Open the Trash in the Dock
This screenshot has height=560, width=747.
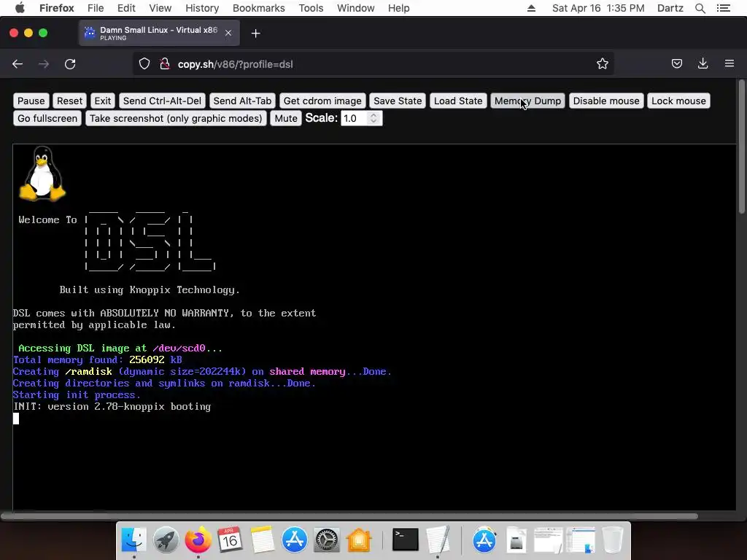click(x=613, y=540)
